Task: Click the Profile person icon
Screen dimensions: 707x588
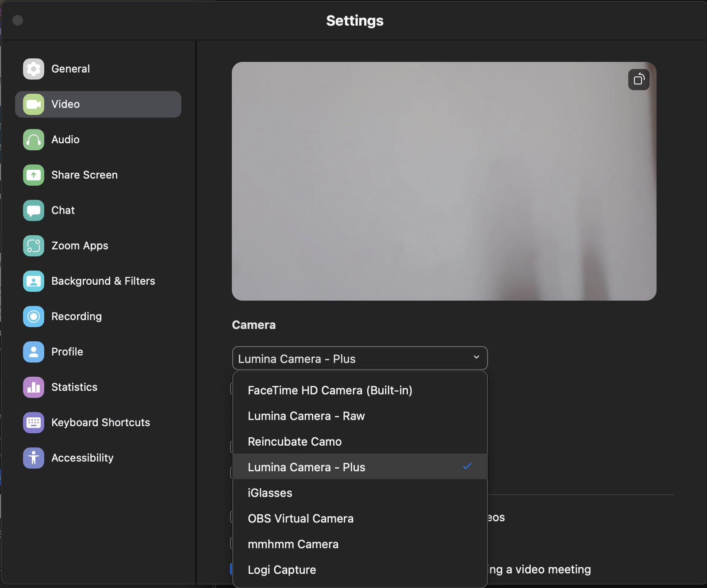Action: [x=34, y=352]
